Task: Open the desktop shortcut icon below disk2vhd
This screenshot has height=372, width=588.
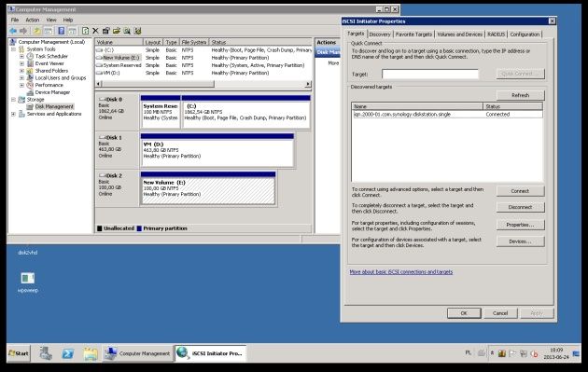Action: point(28,278)
